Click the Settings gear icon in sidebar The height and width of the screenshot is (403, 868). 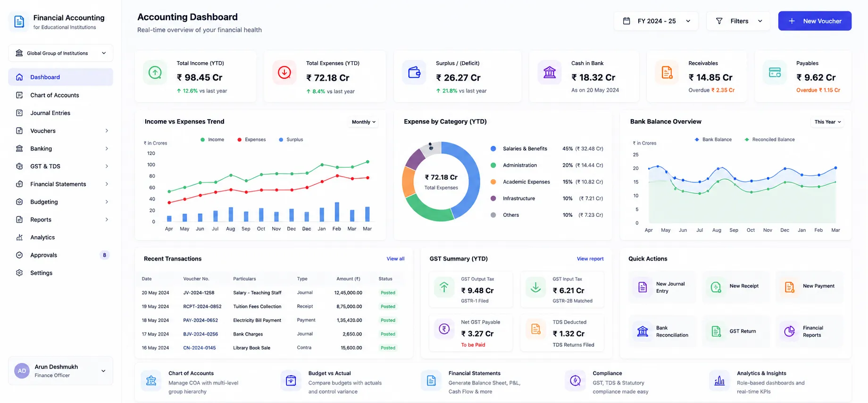[x=19, y=273]
